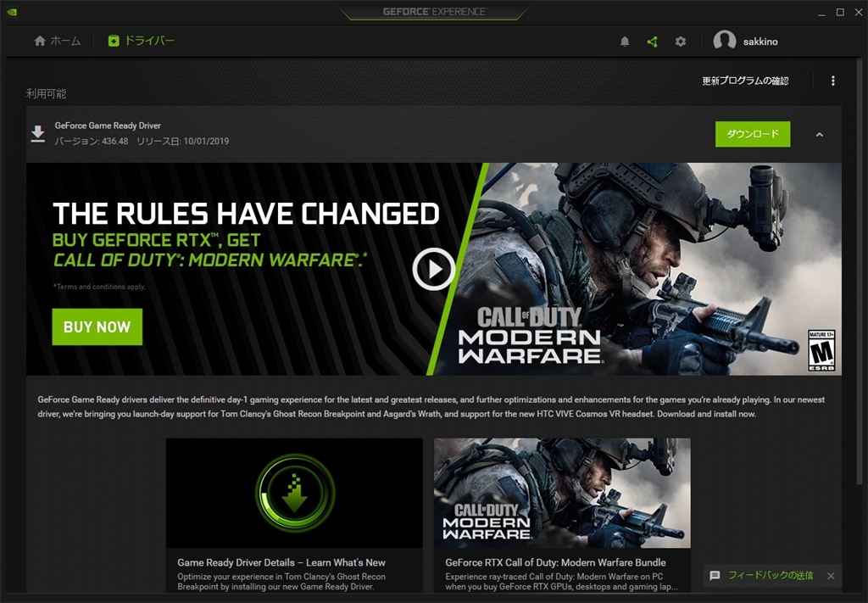Screen dimensions: 868x603
Task: Open the Modern Warfare Bundle thumbnail
Action: 562,493
